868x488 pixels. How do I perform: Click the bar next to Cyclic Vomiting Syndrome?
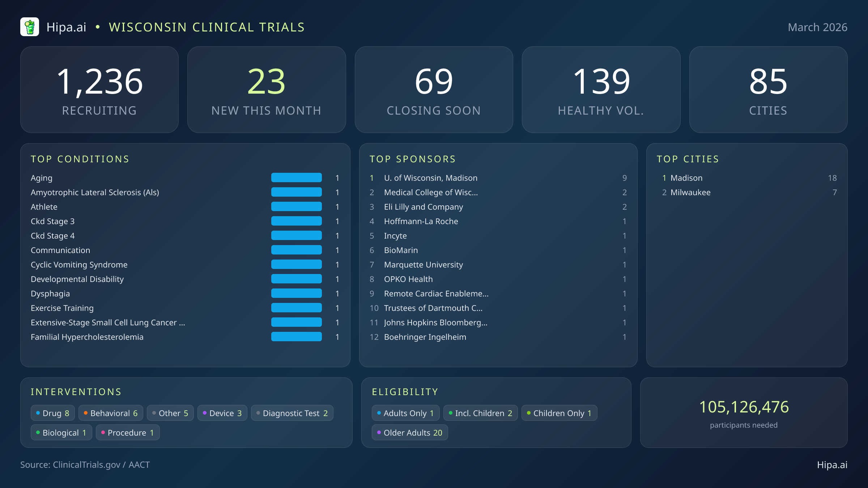coord(296,264)
